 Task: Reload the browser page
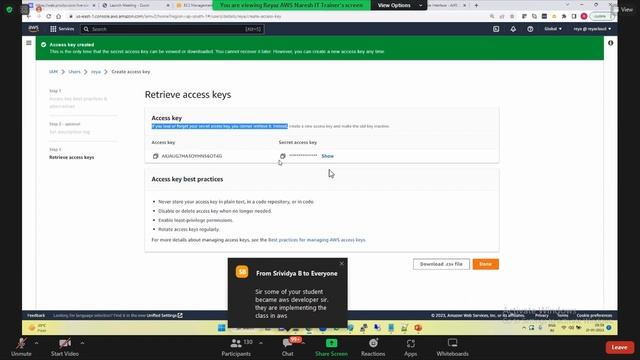[49, 16]
